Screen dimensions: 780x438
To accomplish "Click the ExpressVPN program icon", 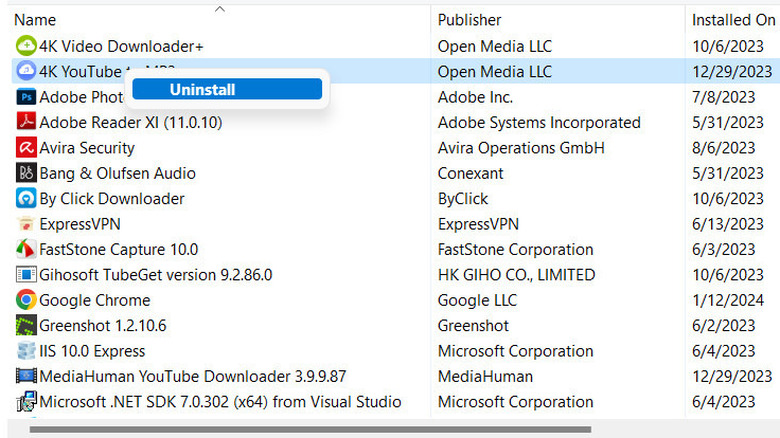I will pos(25,224).
